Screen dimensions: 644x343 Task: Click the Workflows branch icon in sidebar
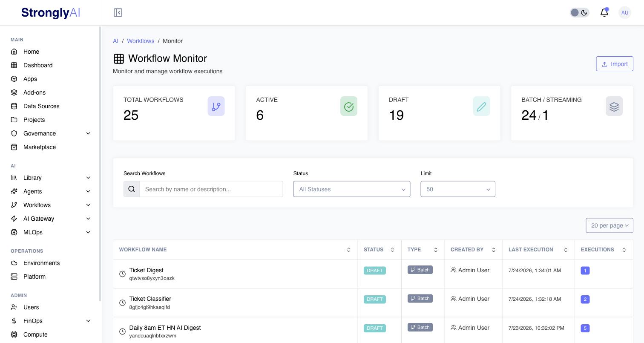(x=14, y=205)
